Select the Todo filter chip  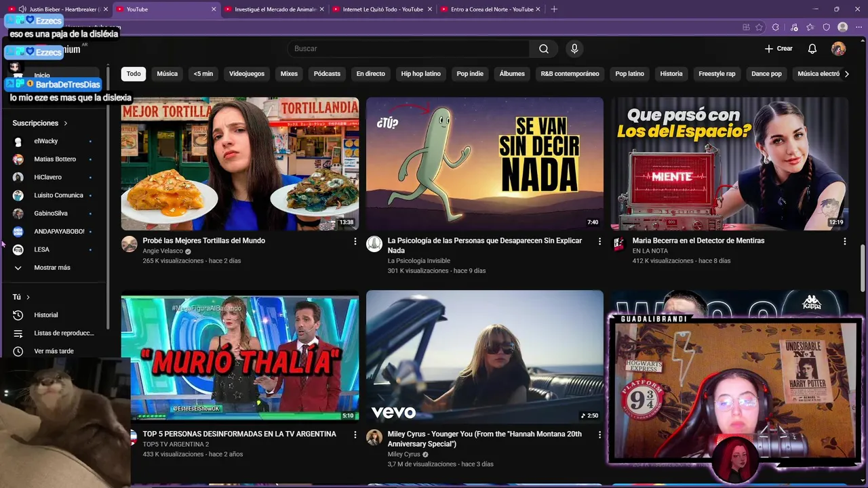[134, 74]
